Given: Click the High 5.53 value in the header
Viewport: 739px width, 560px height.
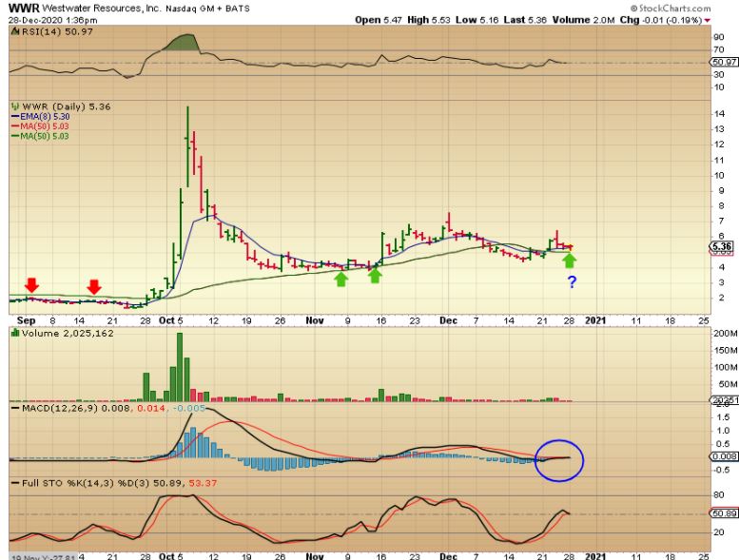Looking at the screenshot, I should click(428, 20).
